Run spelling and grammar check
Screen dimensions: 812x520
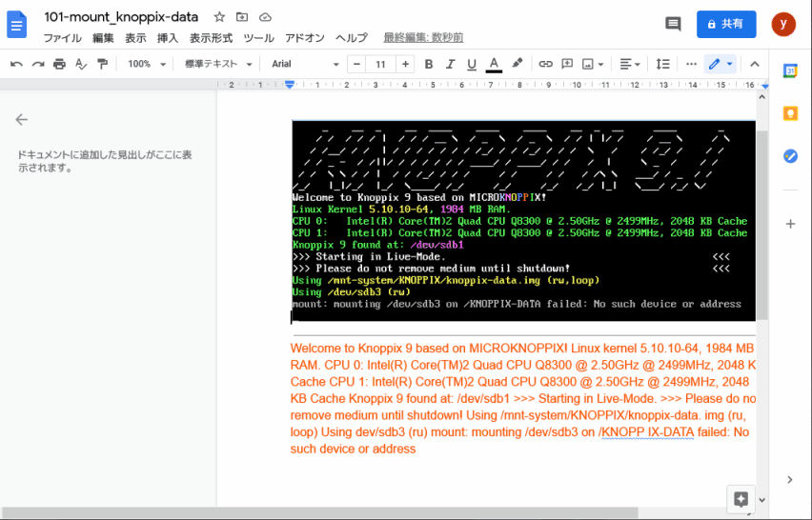click(81, 64)
